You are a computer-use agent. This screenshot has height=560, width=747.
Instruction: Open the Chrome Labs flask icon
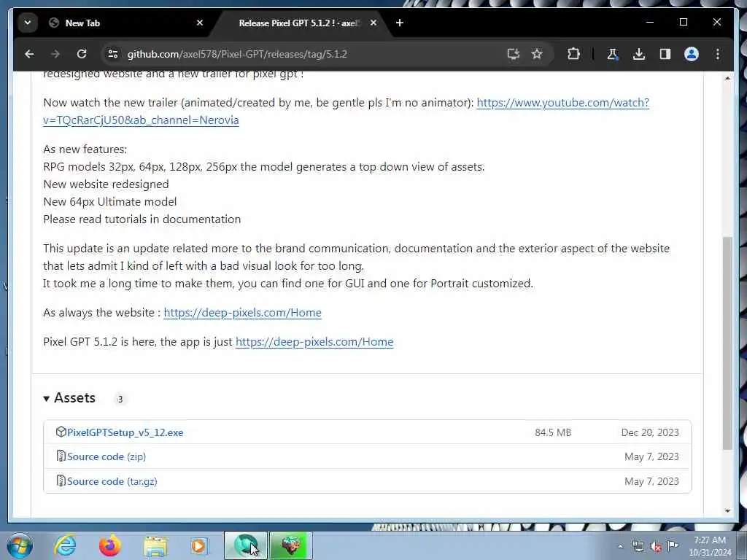612,54
